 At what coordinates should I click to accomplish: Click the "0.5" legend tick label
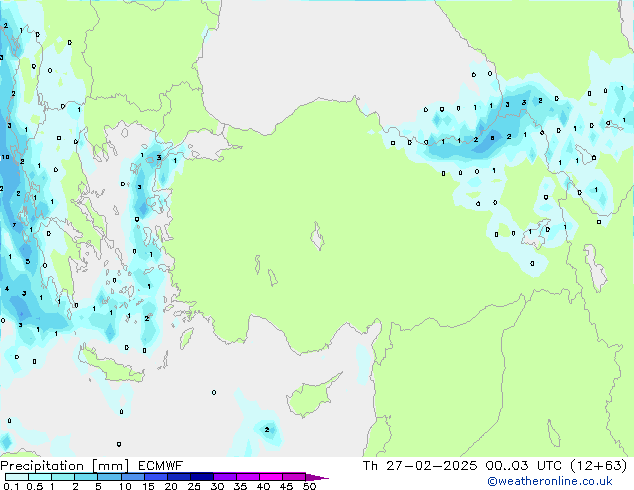pyautogui.click(x=35, y=486)
